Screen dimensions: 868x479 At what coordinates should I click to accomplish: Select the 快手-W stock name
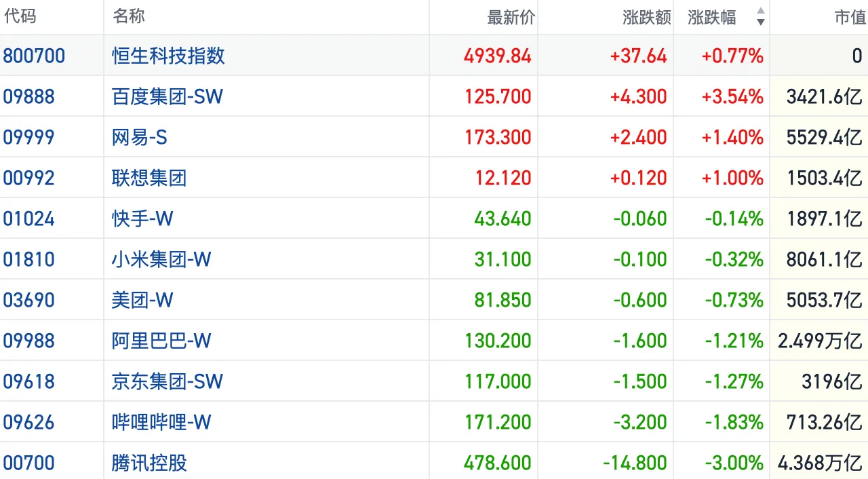click(142, 218)
